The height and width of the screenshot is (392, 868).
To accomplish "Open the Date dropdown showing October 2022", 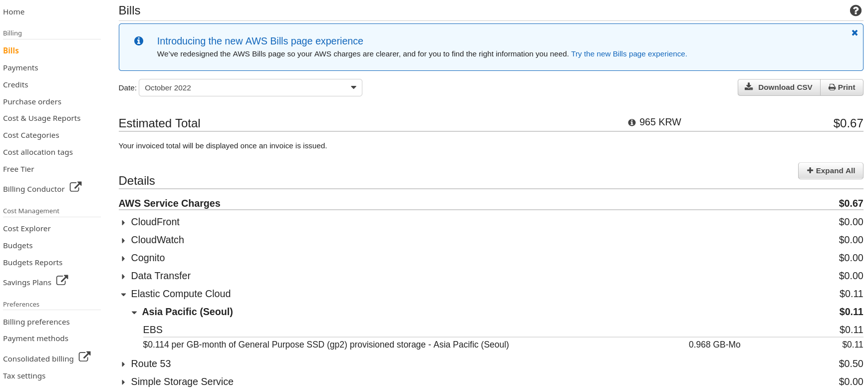I will pos(251,88).
